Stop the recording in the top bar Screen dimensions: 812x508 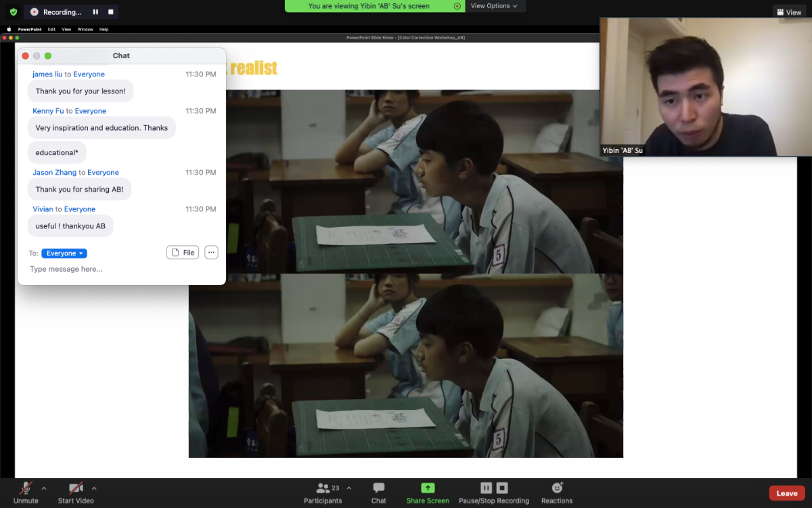pos(110,12)
